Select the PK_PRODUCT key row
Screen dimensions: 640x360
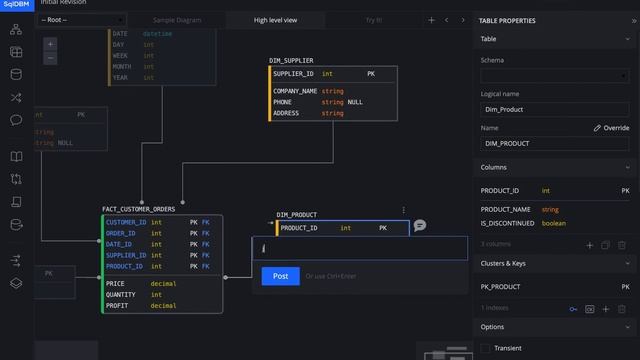click(x=555, y=287)
